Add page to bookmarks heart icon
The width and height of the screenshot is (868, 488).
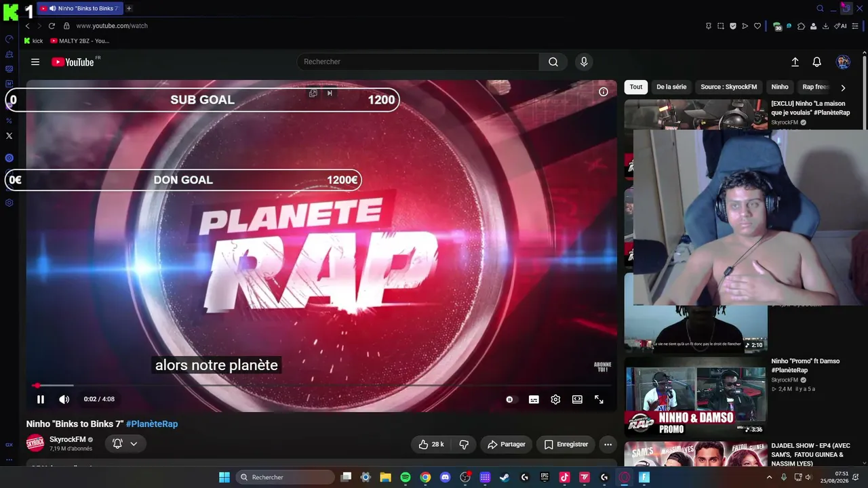point(757,26)
